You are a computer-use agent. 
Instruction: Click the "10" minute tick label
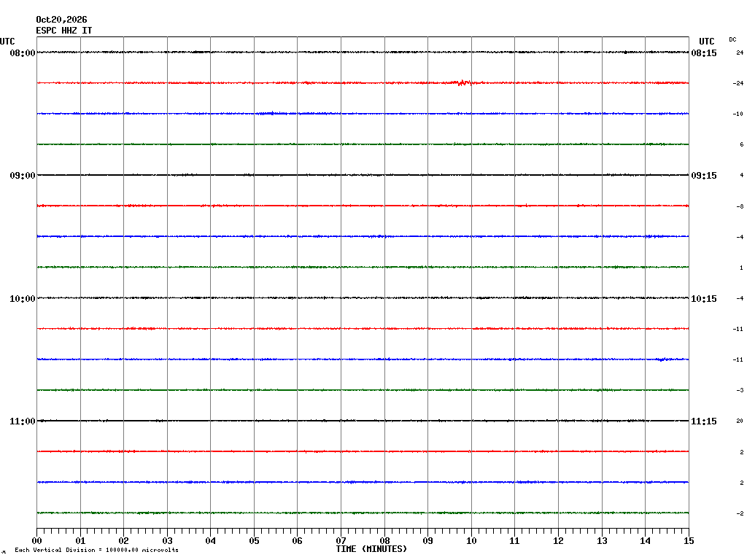click(x=471, y=541)
